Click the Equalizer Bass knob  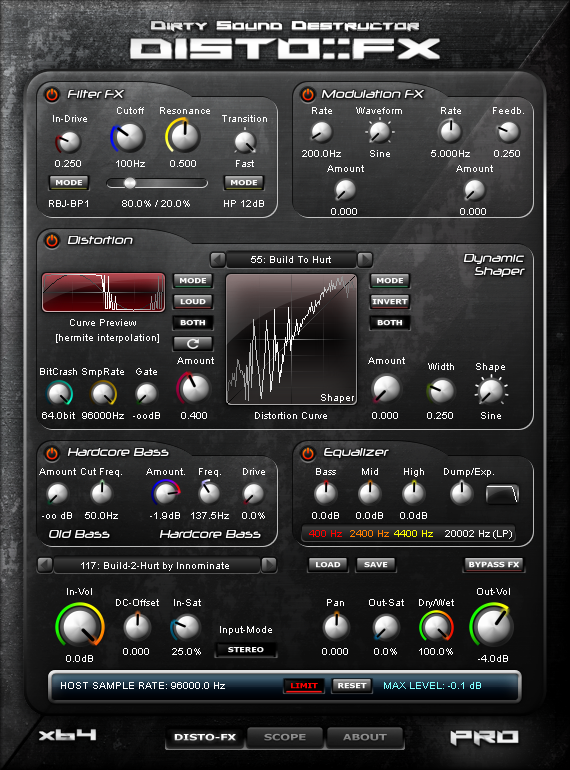click(326, 494)
